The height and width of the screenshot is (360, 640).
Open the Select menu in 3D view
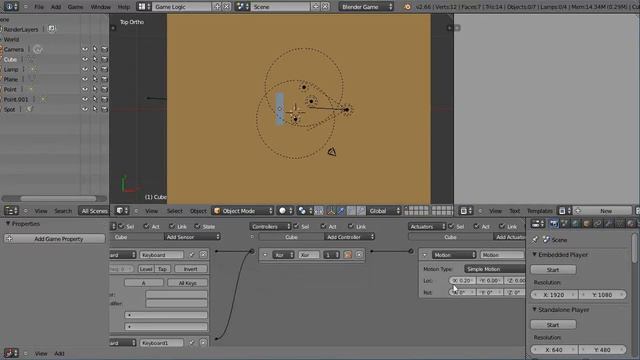(175, 211)
